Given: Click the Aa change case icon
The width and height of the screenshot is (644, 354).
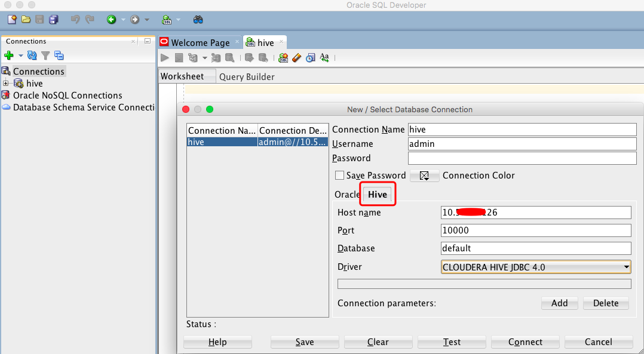Looking at the screenshot, I should click(324, 58).
